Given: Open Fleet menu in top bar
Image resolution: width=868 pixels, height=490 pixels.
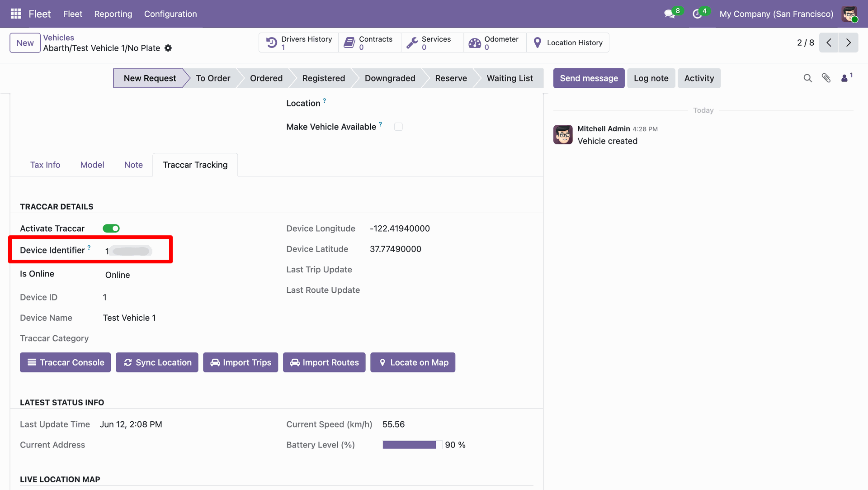Looking at the screenshot, I should pos(73,14).
